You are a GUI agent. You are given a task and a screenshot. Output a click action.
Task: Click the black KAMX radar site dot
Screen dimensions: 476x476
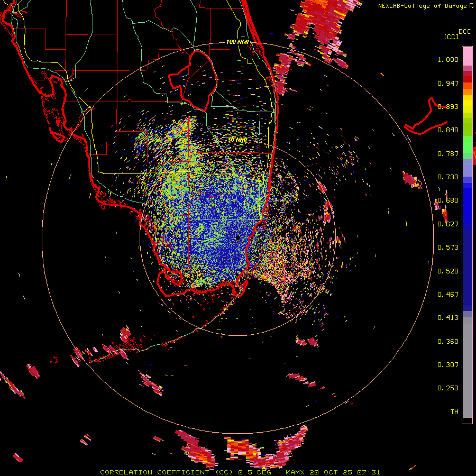[x=237, y=237]
